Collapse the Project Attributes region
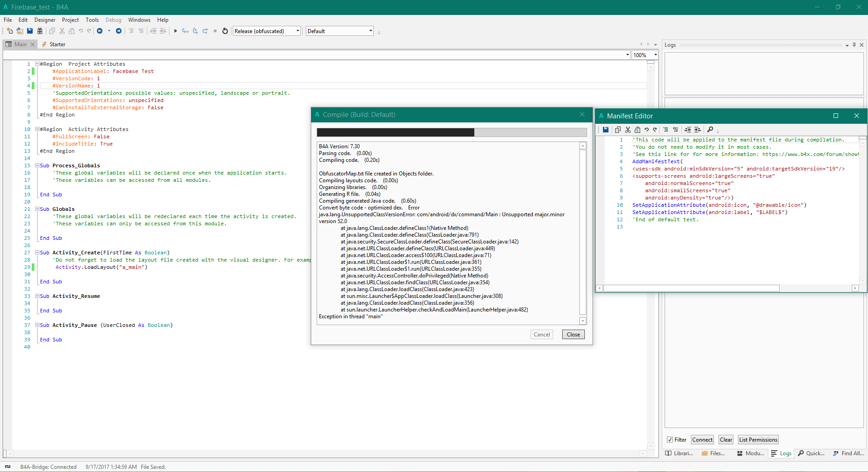The image size is (868, 472). pyautogui.click(x=37, y=64)
